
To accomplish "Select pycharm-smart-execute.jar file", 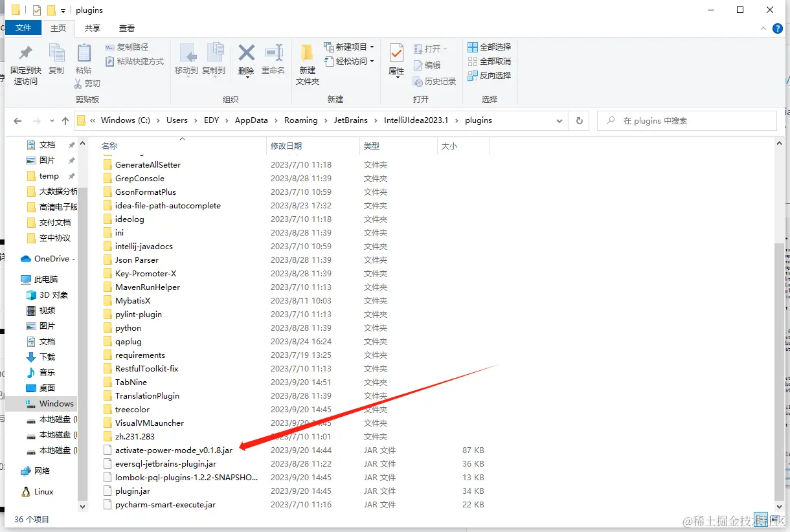I will tap(165, 504).
